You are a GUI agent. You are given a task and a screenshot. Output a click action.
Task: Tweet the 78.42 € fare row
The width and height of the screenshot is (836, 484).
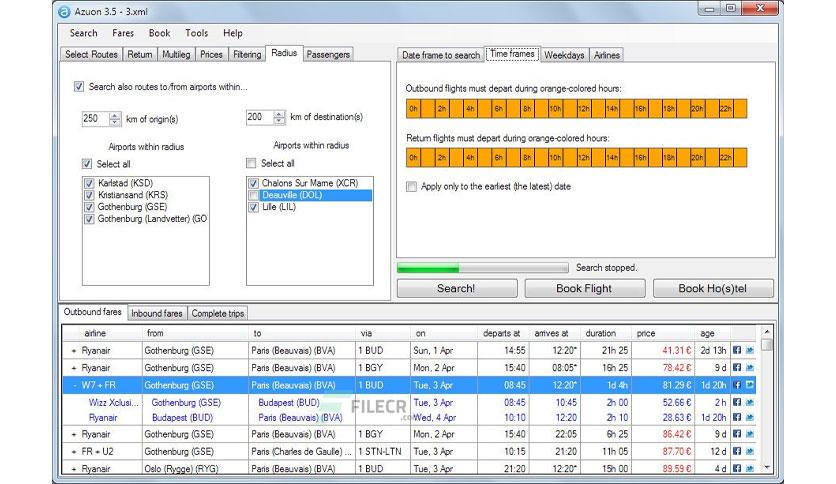[x=750, y=367]
